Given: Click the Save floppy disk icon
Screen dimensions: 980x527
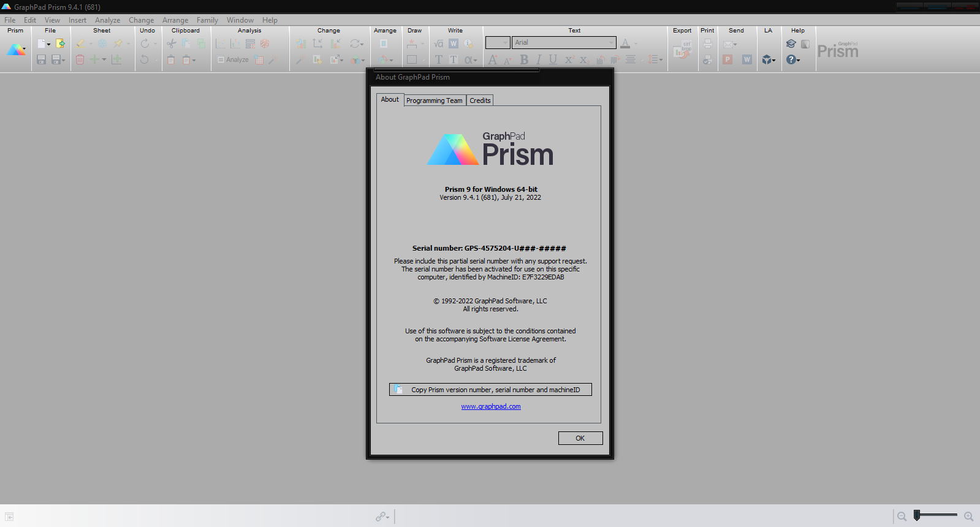Looking at the screenshot, I should click(x=41, y=59).
